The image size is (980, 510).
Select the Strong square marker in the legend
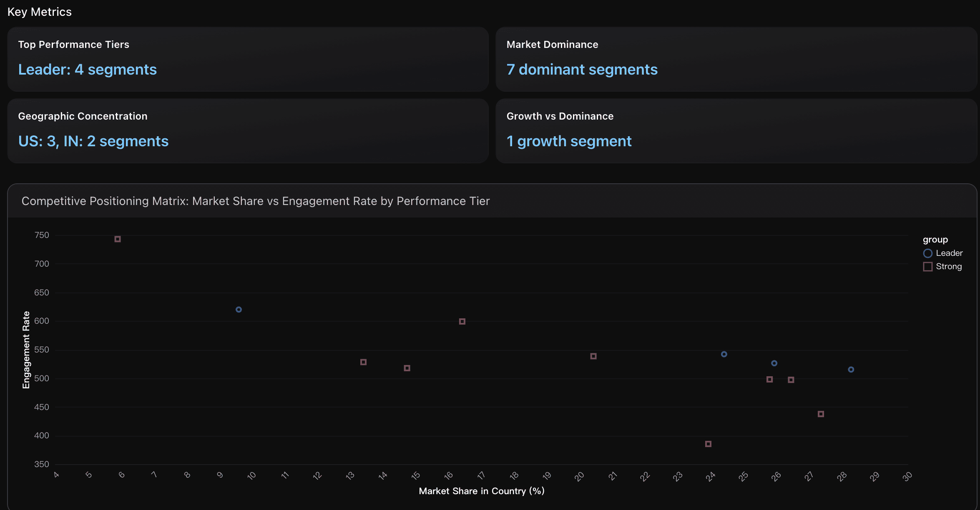click(x=927, y=266)
